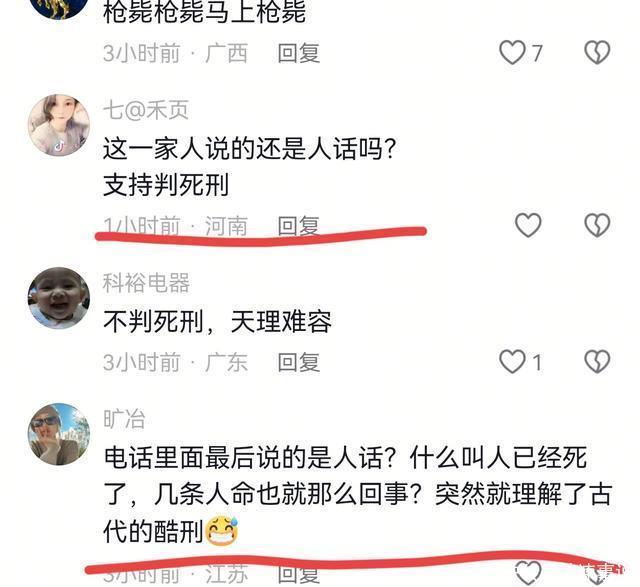Open the top commenter's avatar

(x=59, y=5)
